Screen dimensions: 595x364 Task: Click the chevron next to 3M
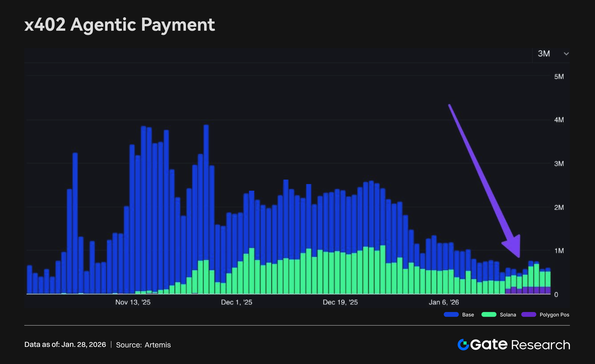click(566, 54)
